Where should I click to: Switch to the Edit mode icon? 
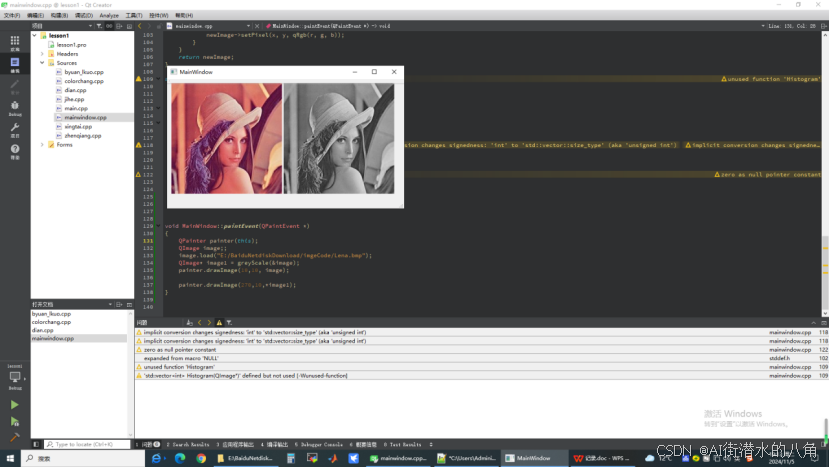15,64
